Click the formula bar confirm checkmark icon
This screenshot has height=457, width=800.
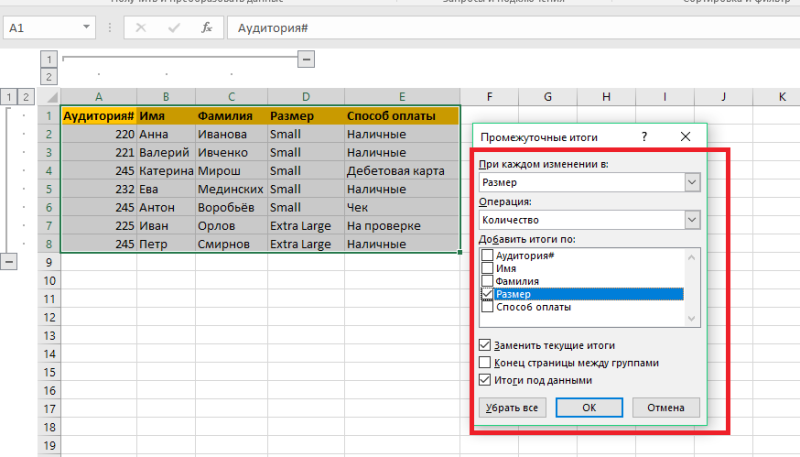(174, 28)
